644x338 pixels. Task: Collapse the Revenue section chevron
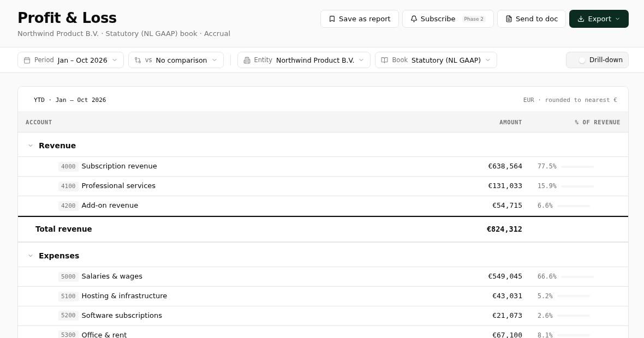[31, 146]
